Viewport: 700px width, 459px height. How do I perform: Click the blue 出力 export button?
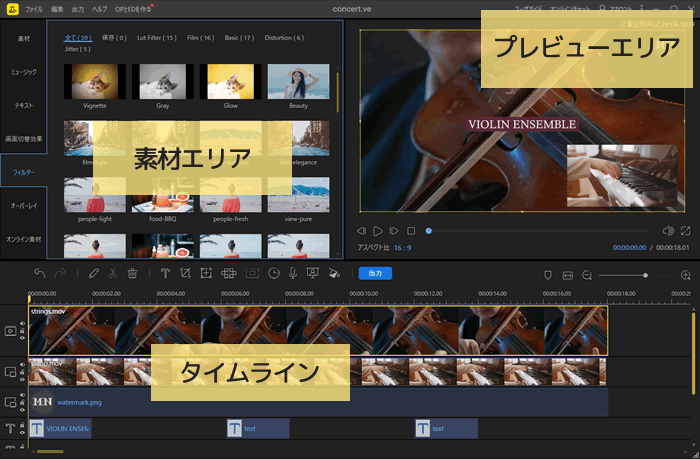[375, 273]
